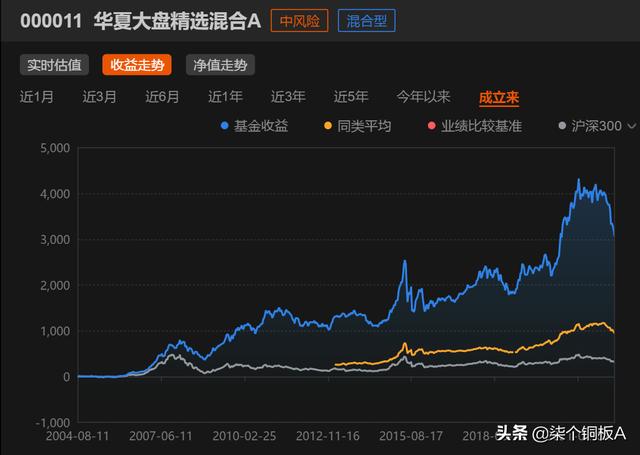
Task: Choose the 近6月 time range
Action: (162, 97)
